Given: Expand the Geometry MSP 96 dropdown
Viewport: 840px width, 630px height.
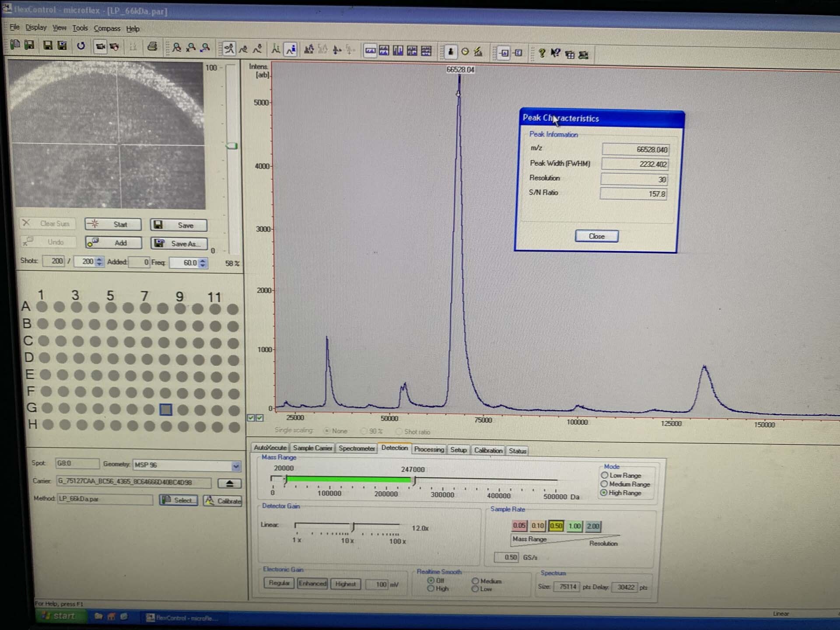Looking at the screenshot, I should point(236,466).
